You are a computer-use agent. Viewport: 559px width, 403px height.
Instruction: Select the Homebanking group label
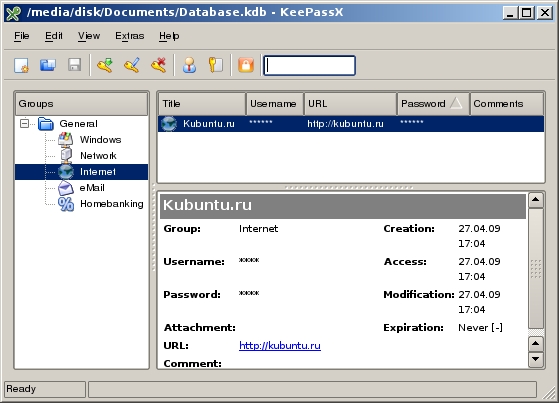112,204
